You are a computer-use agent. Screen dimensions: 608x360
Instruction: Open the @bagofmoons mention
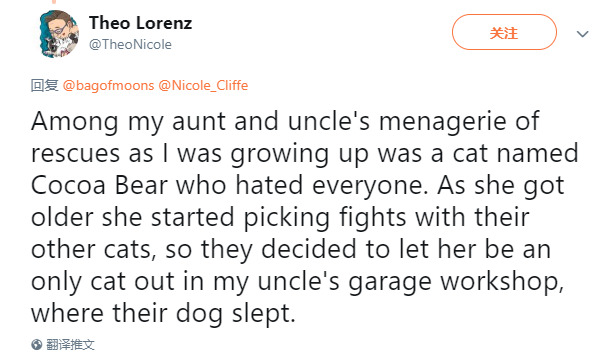point(108,85)
